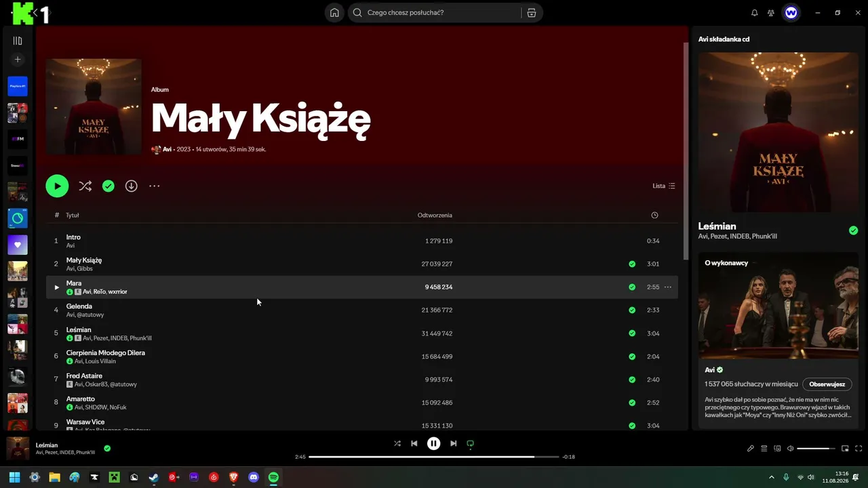Viewport: 868px width, 488px height.
Task: Seek within the song progress bar
Action: click(x=434, y=457)
